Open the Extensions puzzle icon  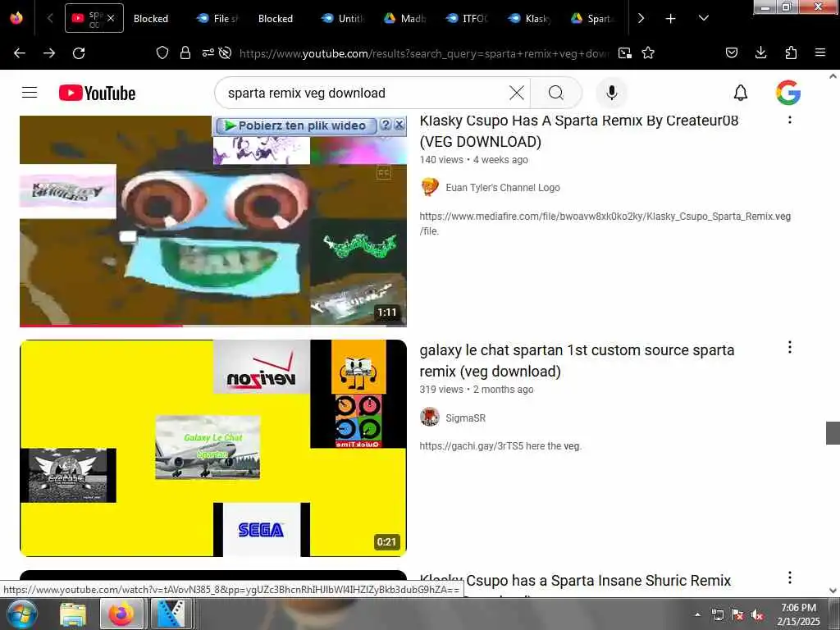(x=791, y=52)
